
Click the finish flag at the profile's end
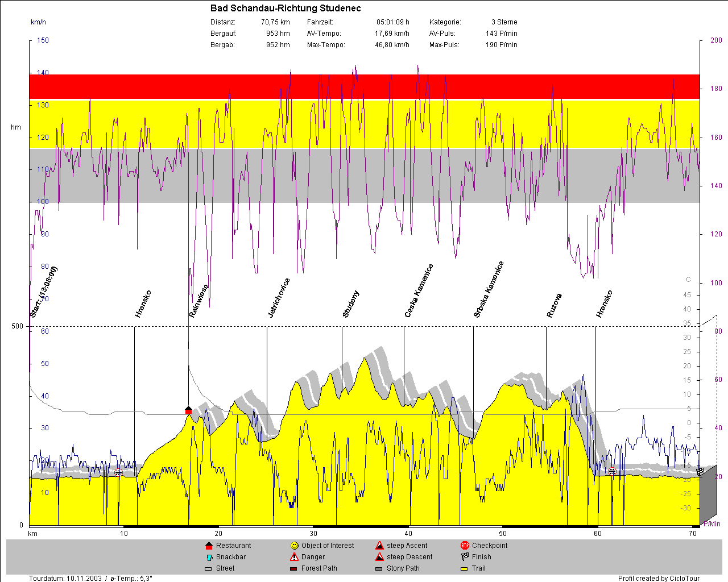700,471
